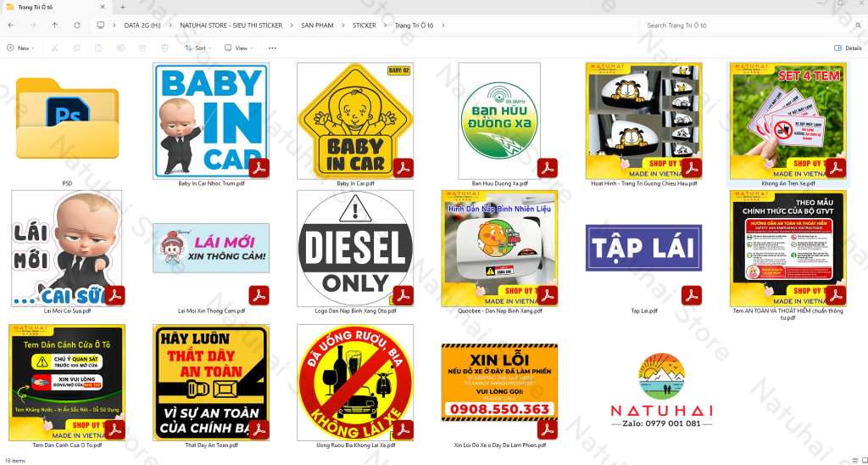This screenshot has height=465, width=868.
Task: Click the Delete trash icon
Action: (x=164, y=48)
